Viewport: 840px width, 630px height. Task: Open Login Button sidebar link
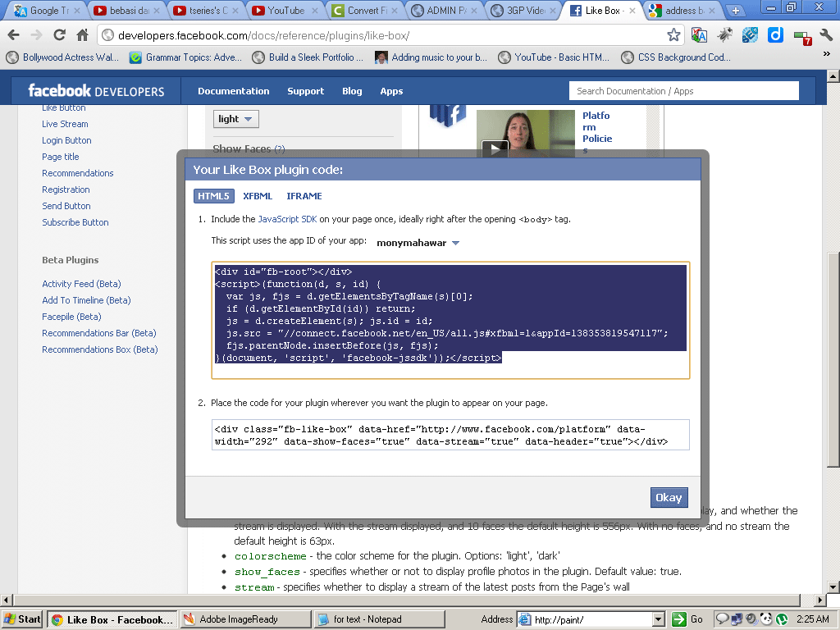tap(66, 140)
